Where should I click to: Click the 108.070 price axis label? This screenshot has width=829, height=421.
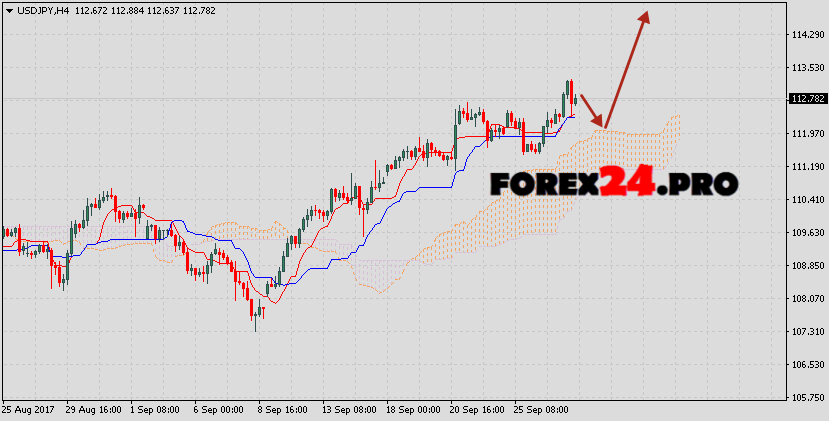point(806,298)
